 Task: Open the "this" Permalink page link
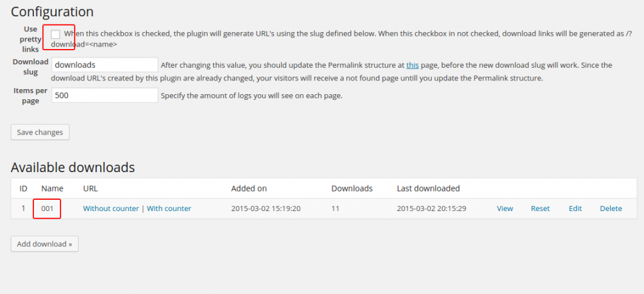(x=413, y=65)
